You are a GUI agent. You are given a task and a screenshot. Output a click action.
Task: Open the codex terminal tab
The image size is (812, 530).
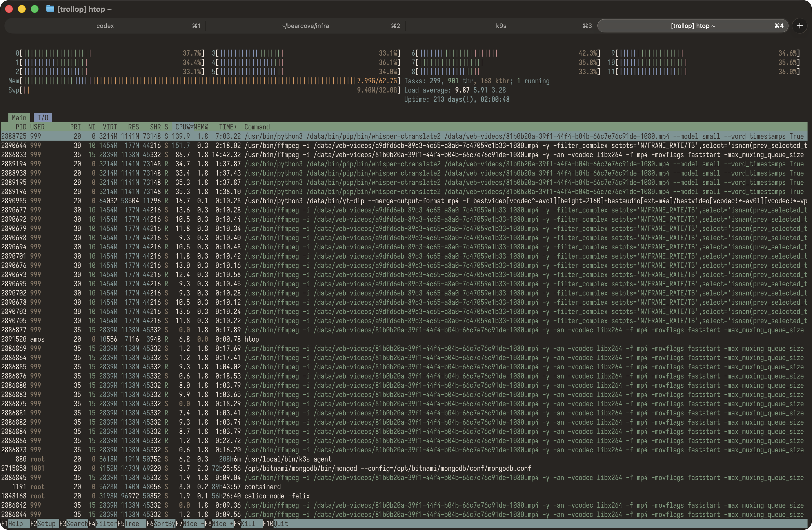click(105, 26)
